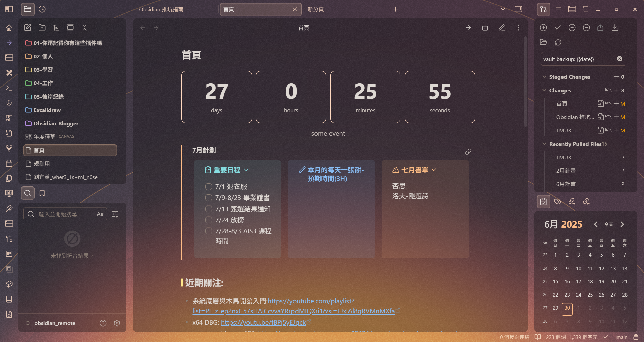The image size is (644, 342).
Task: Go to next calendar month
Action: (x=622, y=224)
